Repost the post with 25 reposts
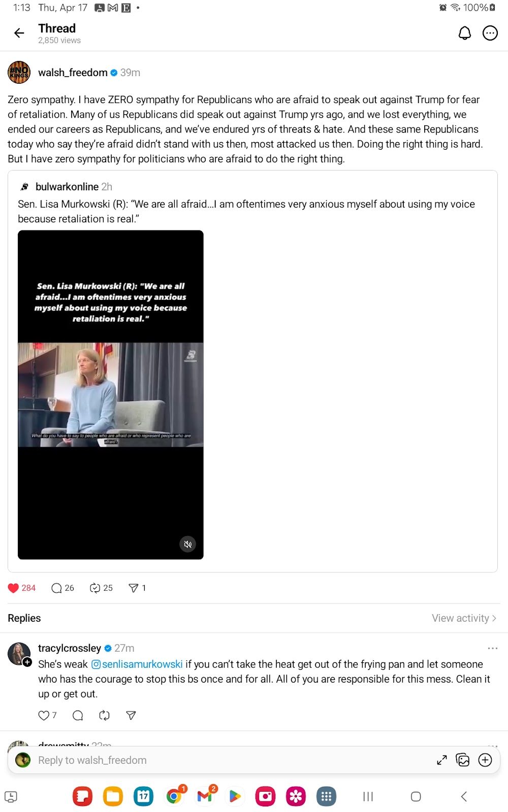The width and height of the screenshot is (508, 812). [95, 588]
